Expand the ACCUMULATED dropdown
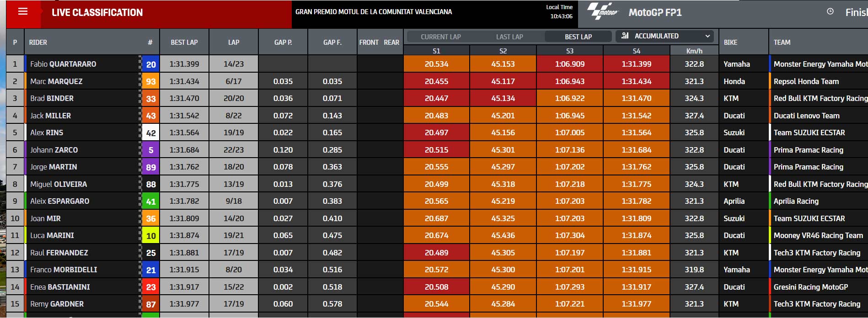Screen dimensions: 868x318 [x=666, y=36]
